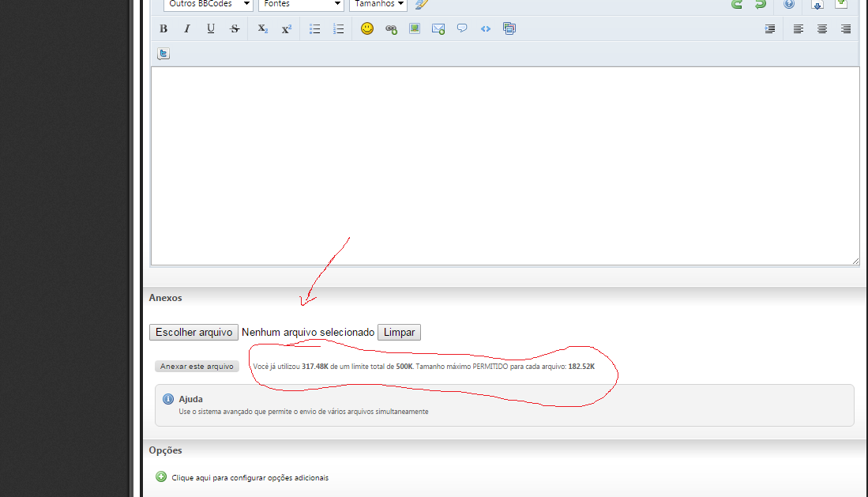This screenshot has width=868, height=497.
Task: Insert Twitter BBCode
Action: click(163, 54)
